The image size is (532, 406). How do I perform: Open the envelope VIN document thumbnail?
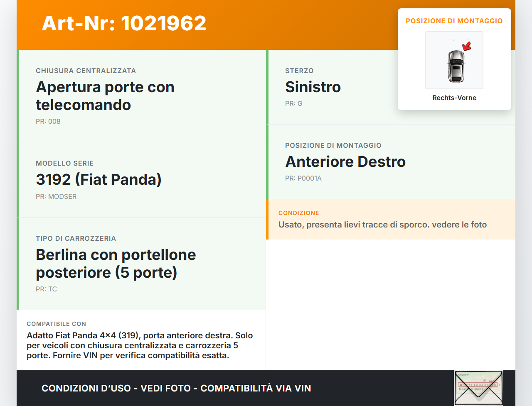click(x=478, y=388)
